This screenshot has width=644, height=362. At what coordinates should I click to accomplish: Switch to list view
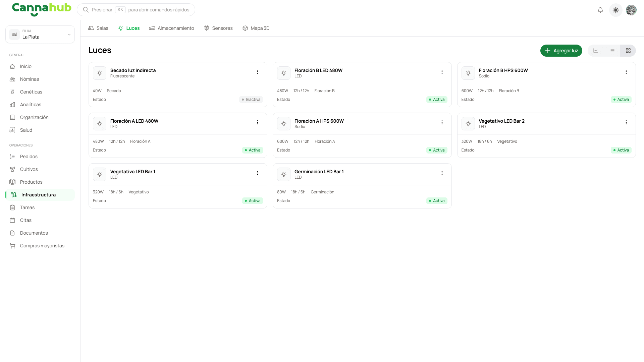pyautogui.click(x=612, y=51)
